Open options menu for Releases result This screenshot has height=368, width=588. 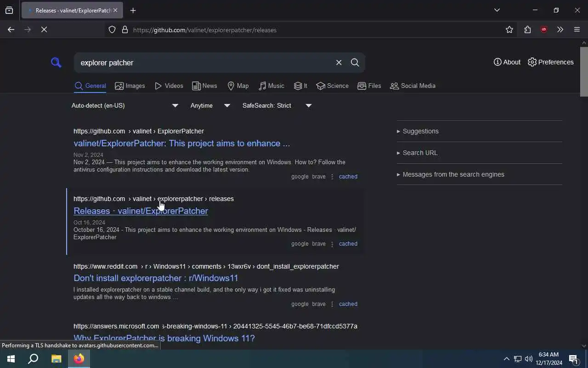coord(332,244)
